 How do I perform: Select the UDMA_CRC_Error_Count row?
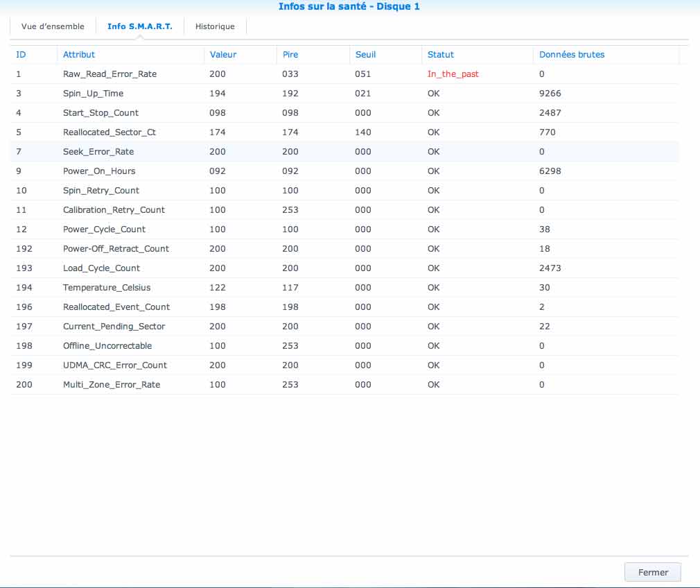click(x=114, y=365)
